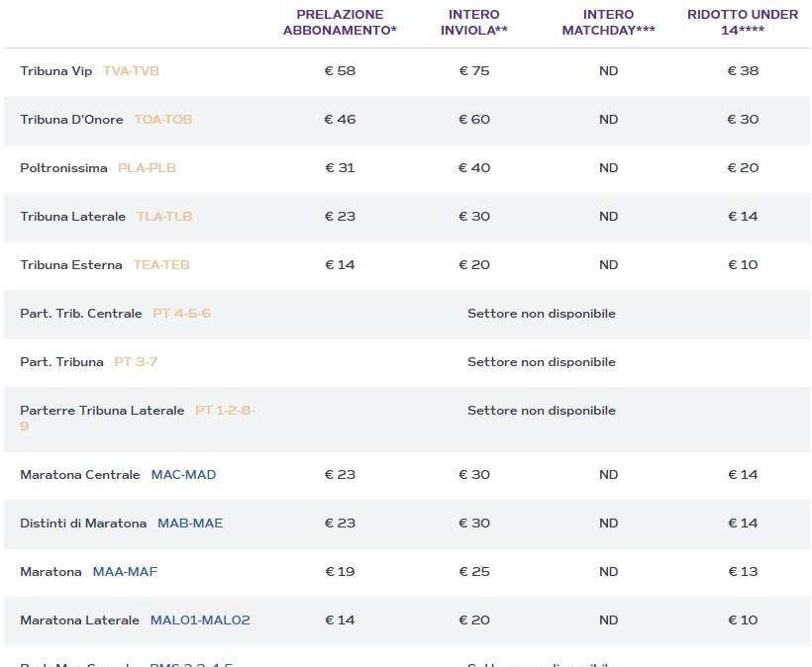Click the MAB-MAE Distinti di Maratona code

[x=190, y=524]
